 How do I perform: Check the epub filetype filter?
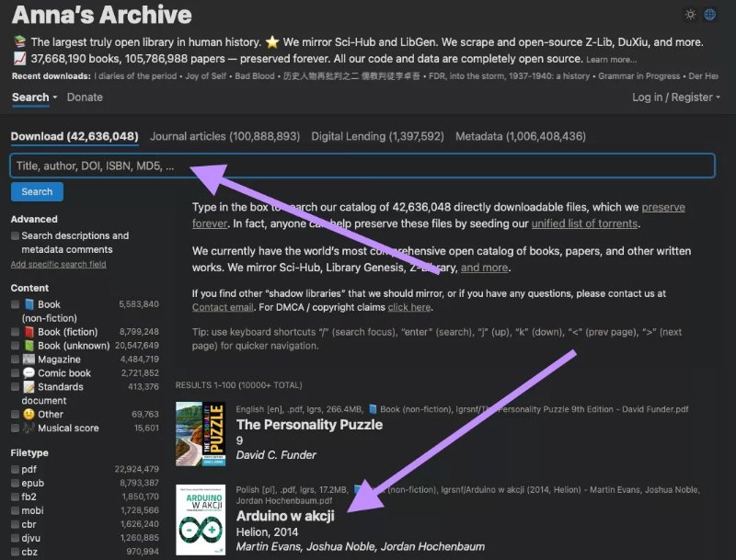[15, 483]
